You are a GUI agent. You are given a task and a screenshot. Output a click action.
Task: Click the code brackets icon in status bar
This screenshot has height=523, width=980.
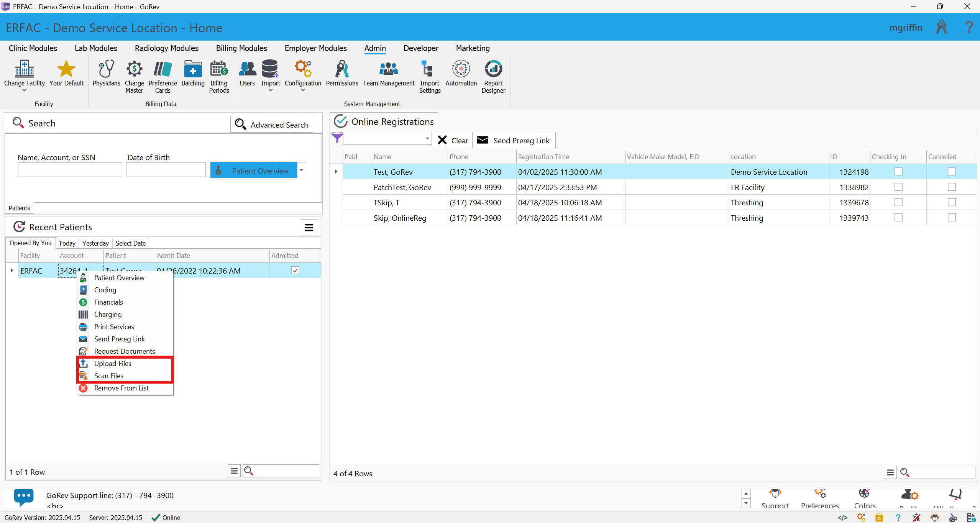(842, 518)
